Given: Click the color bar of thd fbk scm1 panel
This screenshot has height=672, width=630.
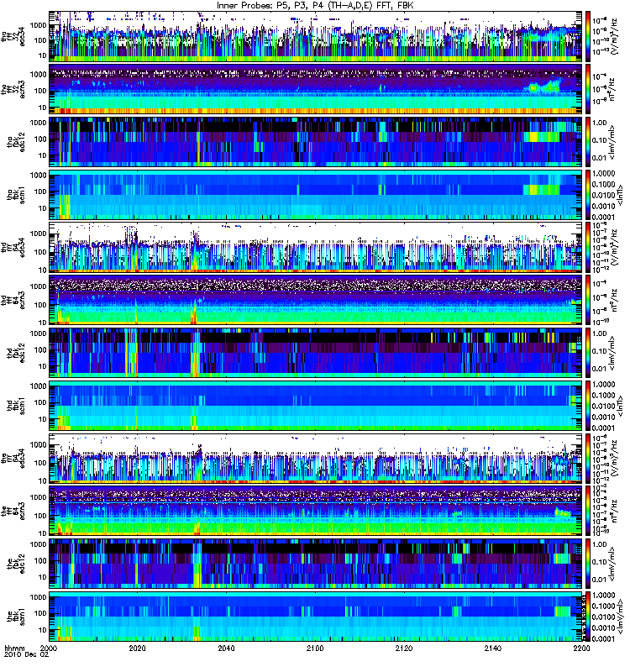Looking at the screenshot, I should (x=588, y=406).
